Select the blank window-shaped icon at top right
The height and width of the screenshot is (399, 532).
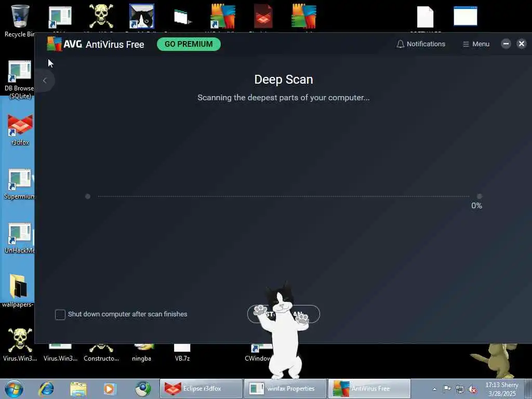[x=465, y=16]
